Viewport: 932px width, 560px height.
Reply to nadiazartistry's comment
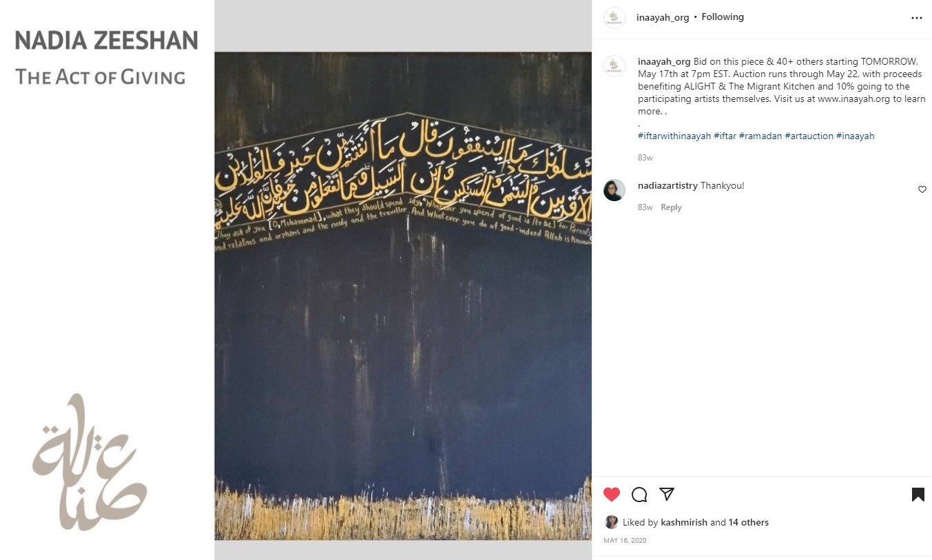click(671, 207)
